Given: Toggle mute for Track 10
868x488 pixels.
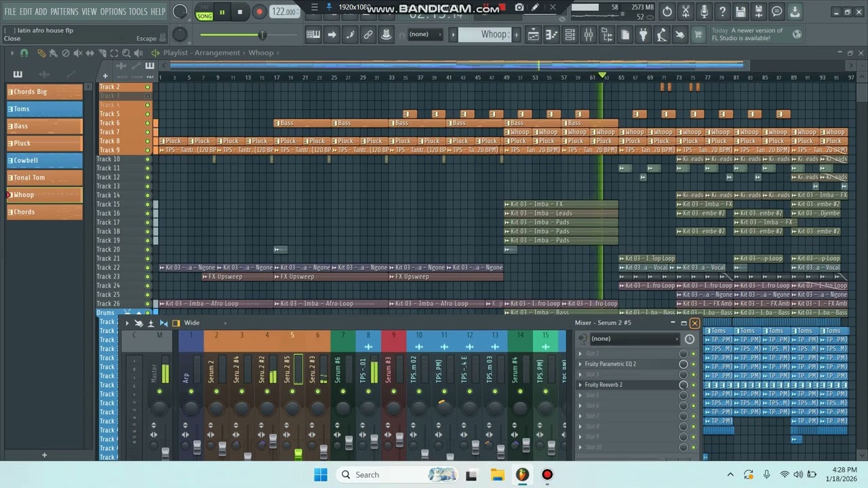Looking at the screenshot, I should (x=148, y=159).
